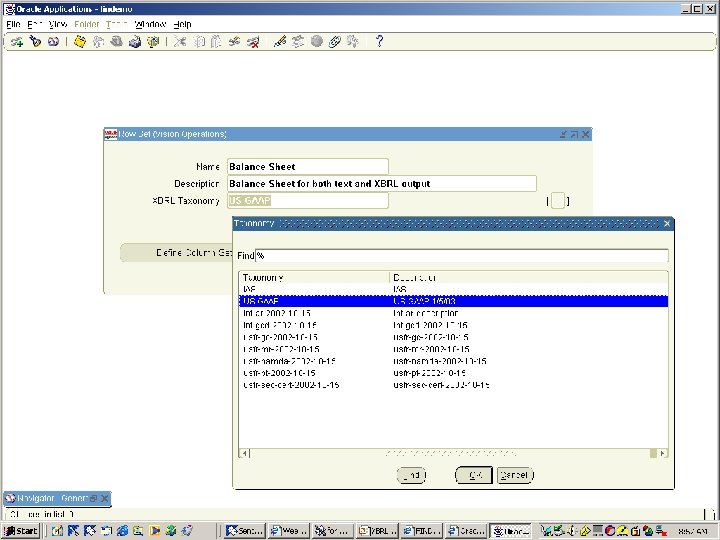Click the Taxonomy column header
The width and height of the screenshot is (720, 540).
[x=315, y=277]
